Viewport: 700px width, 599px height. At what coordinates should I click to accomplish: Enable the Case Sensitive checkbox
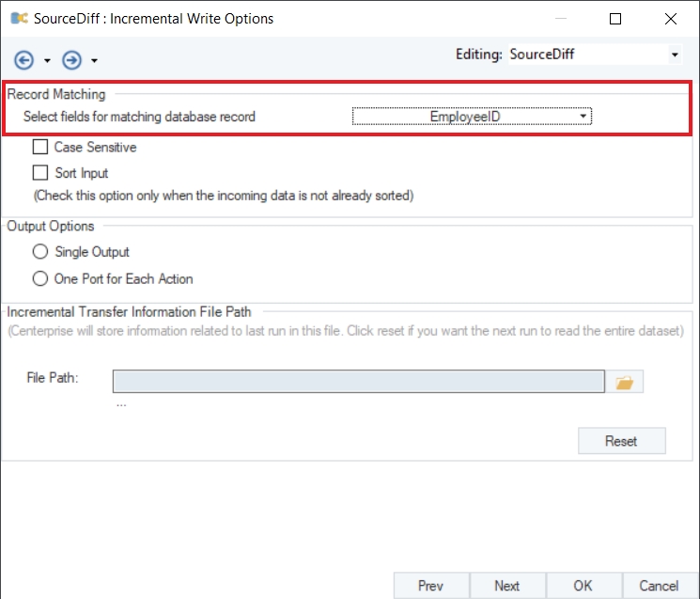40,148
